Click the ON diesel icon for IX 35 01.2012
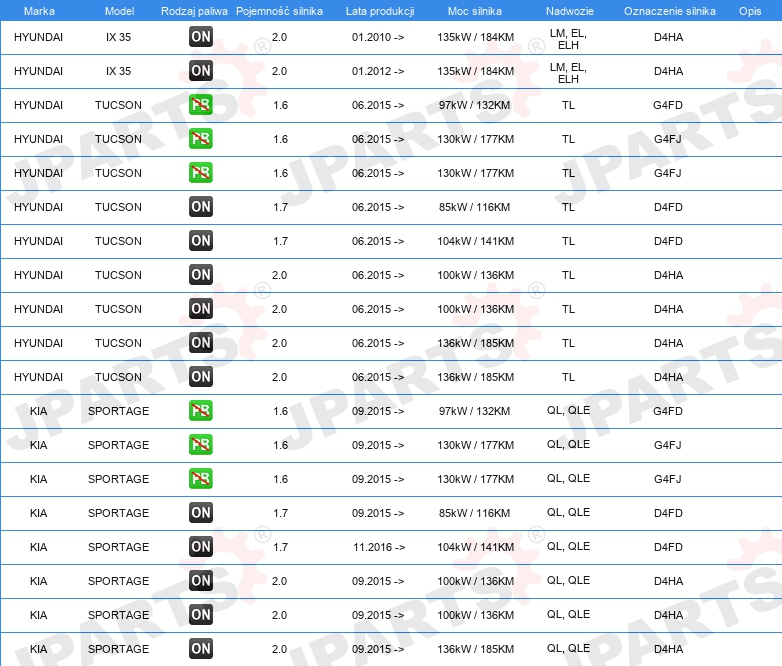Screen dimensions: 782x666 201,70
